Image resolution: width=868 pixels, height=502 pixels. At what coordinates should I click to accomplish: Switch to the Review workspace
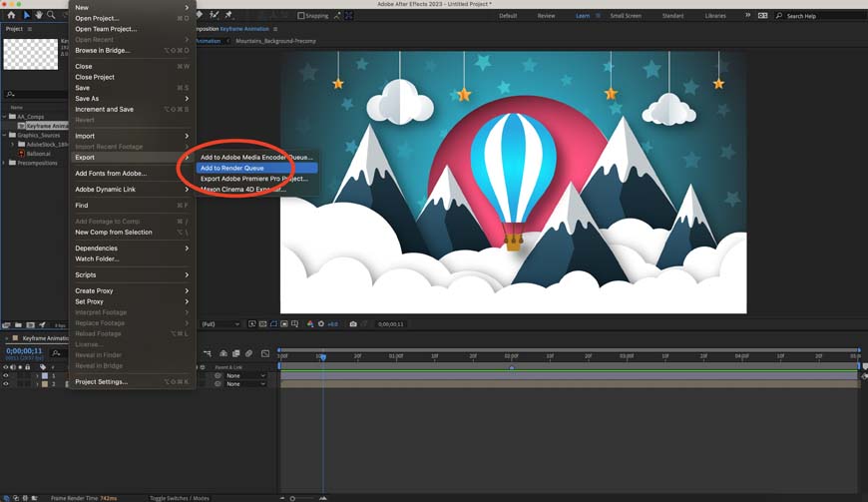point(546,16)
